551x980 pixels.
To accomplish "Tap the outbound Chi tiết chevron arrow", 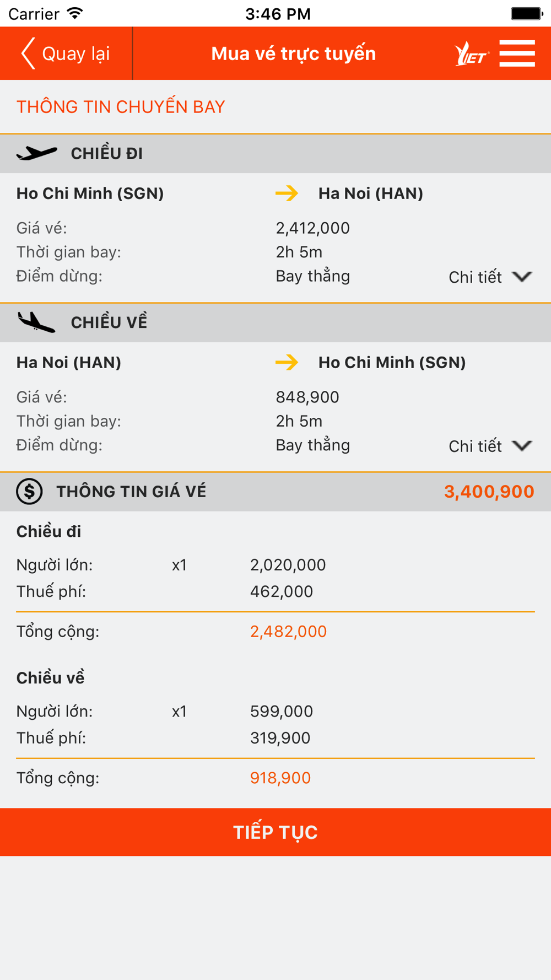I will (522, 276).
